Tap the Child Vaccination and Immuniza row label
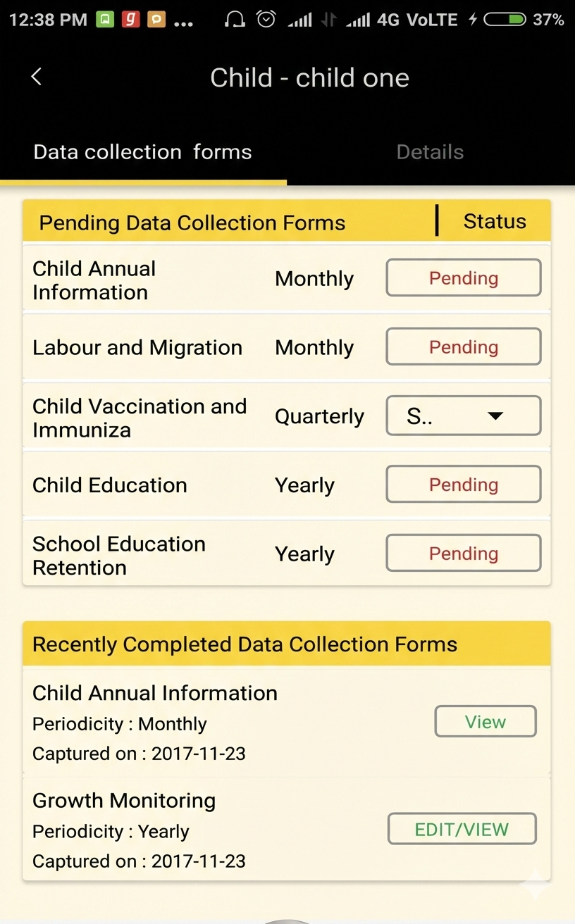This screenshot has width=575, height=924. (x=140, y=418)
